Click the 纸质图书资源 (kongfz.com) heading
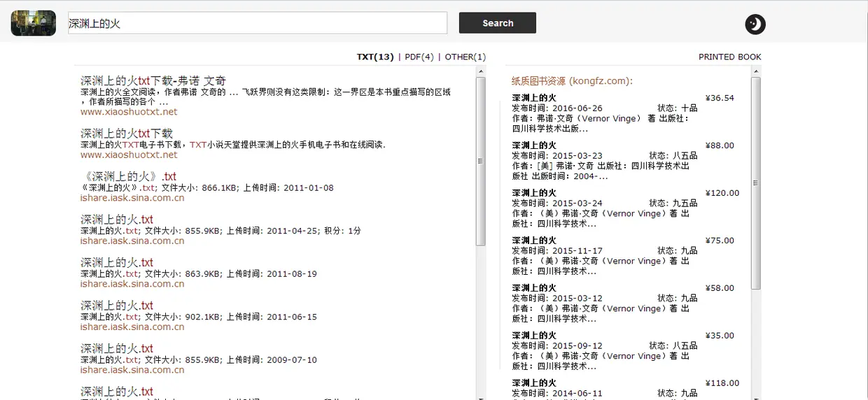Viewport: 868px width, 400px height. (572, 81)
